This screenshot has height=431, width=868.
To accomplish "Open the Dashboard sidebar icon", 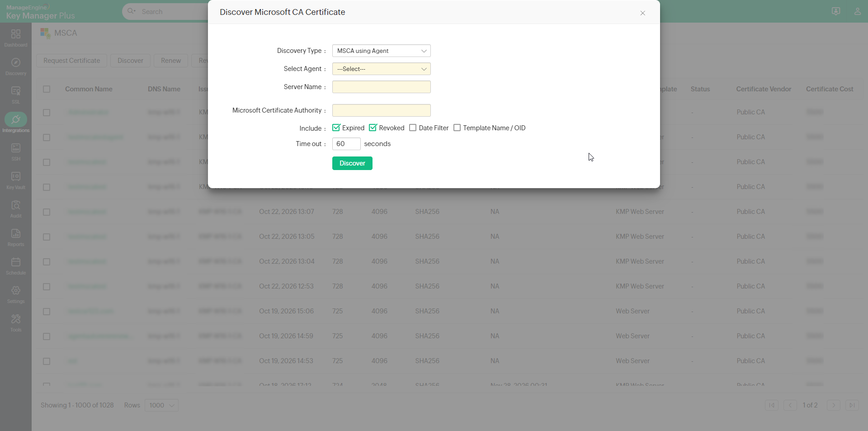I will (x=16, y=34).
